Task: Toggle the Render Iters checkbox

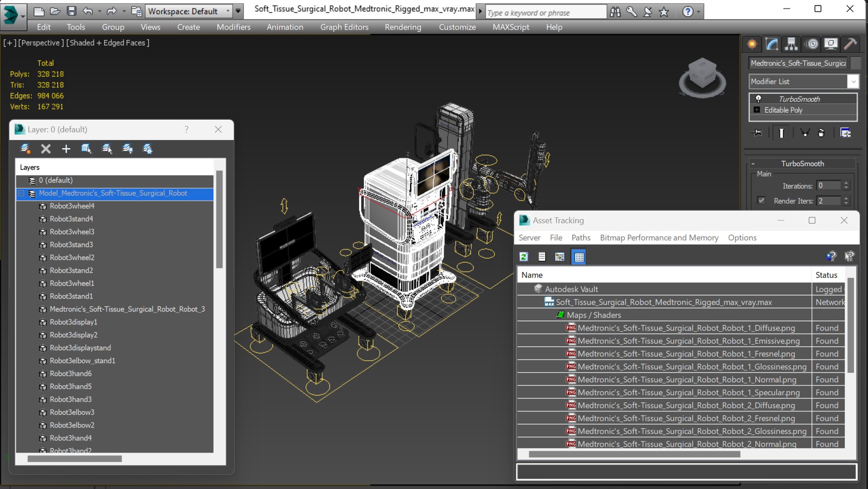Action: (761, 201)
